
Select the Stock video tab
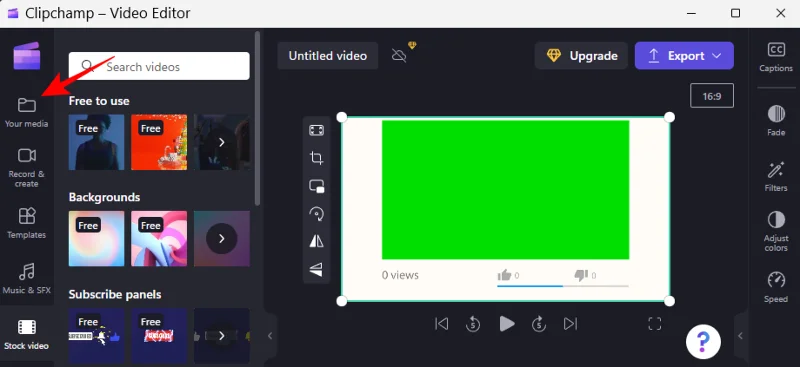(x=27, y=335)
